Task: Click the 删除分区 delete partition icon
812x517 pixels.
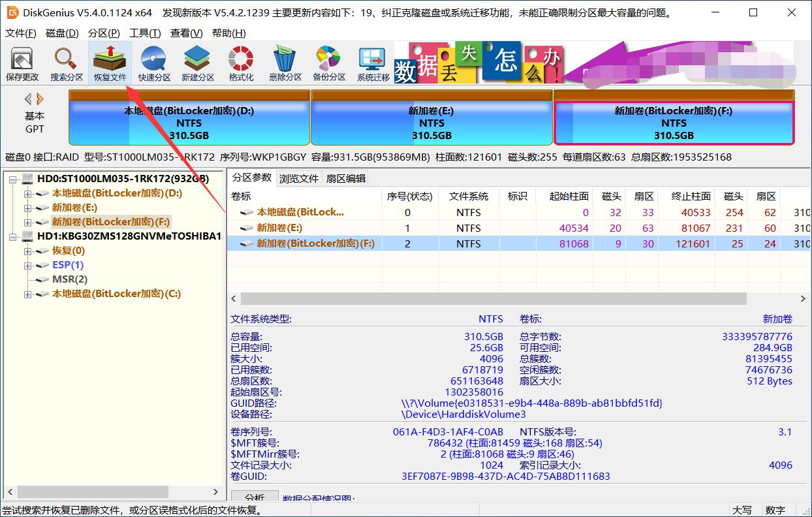Action: tap(285, 64)
